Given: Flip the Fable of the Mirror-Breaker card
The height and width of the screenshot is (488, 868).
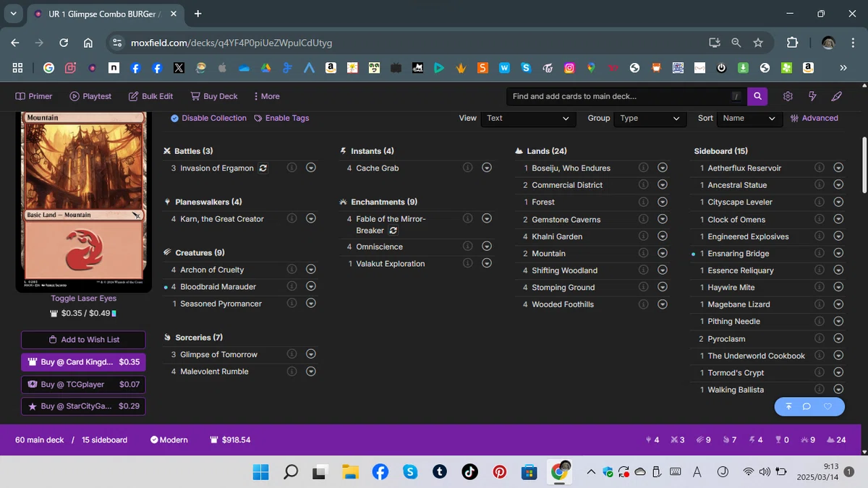Looking at the screenshot, I should (393, 231).
